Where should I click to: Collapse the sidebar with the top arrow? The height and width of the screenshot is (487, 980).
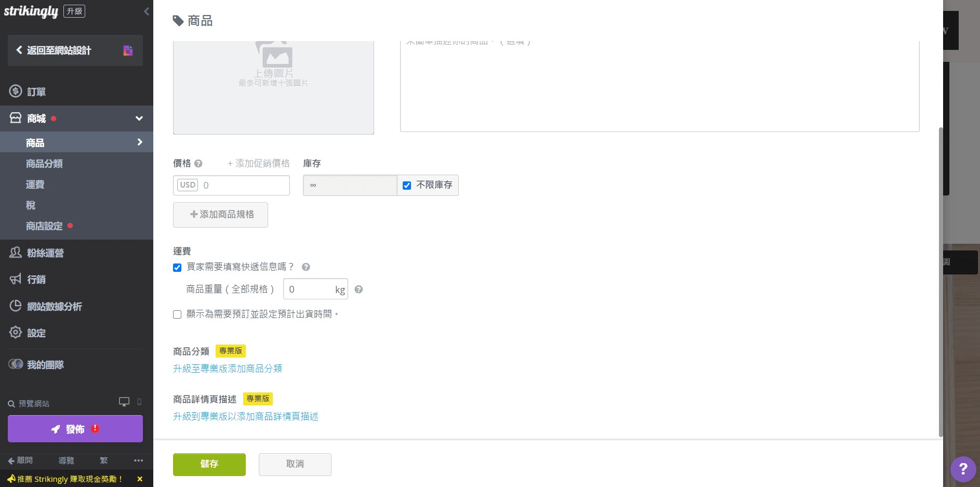click(x=146, y=11)
